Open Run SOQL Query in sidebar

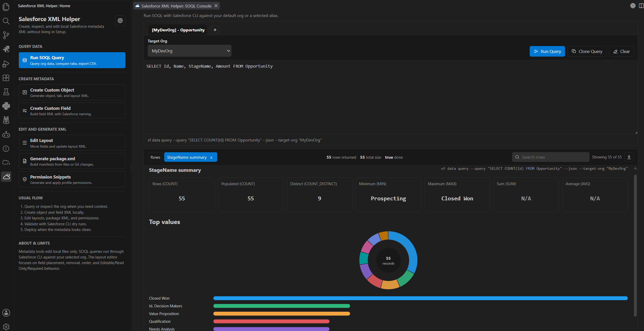72,60
